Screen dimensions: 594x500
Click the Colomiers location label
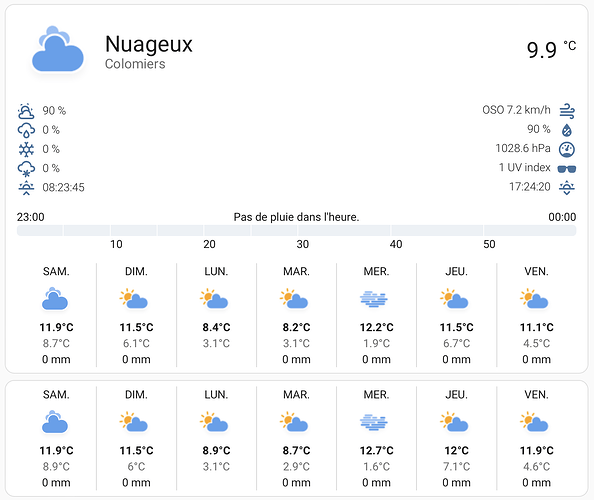[x=135, y=64]
